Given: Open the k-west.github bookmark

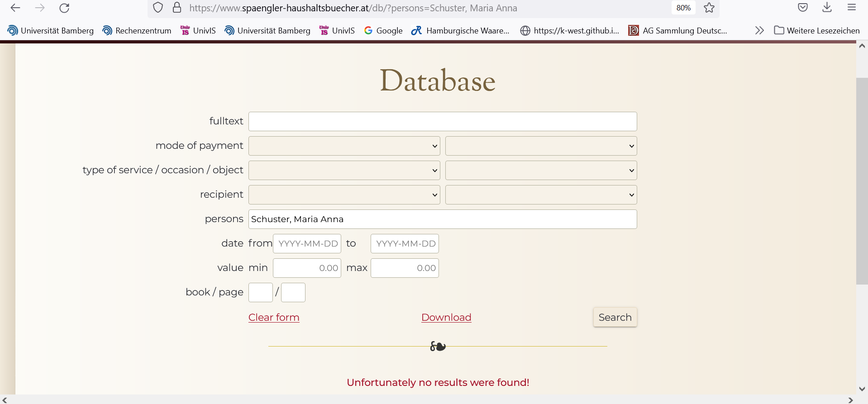Looking at the screenshot, I should point(569,30).
